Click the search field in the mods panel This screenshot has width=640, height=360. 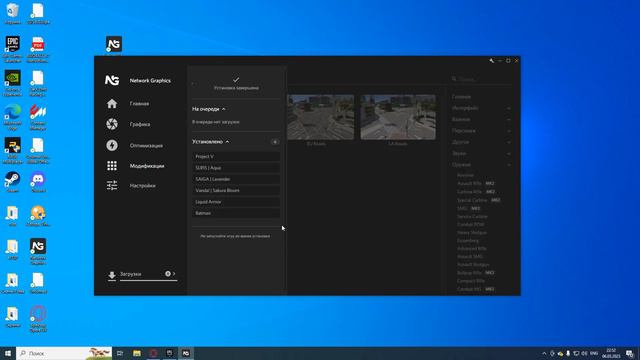pyautogui.click(x=482, y=79)
